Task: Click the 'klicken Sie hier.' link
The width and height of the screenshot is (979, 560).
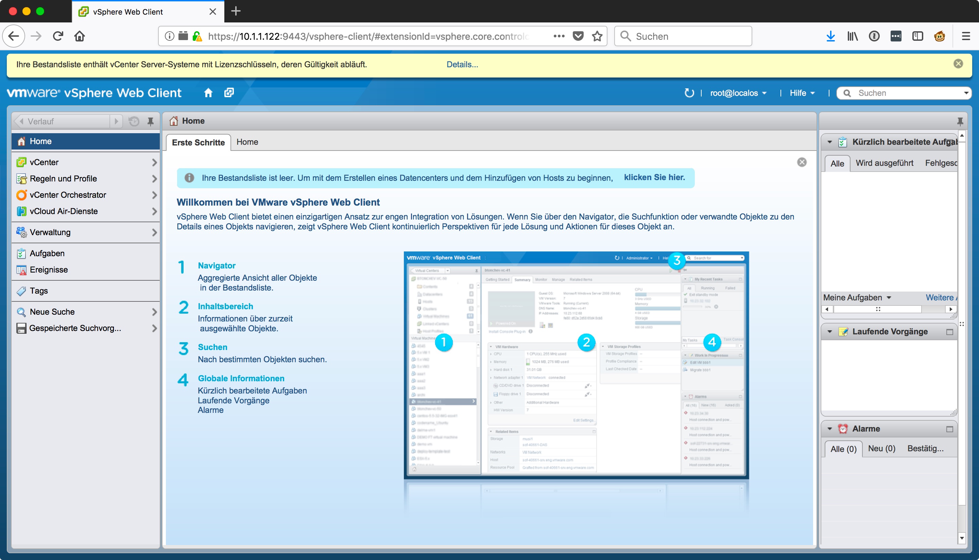Action: 654,177
